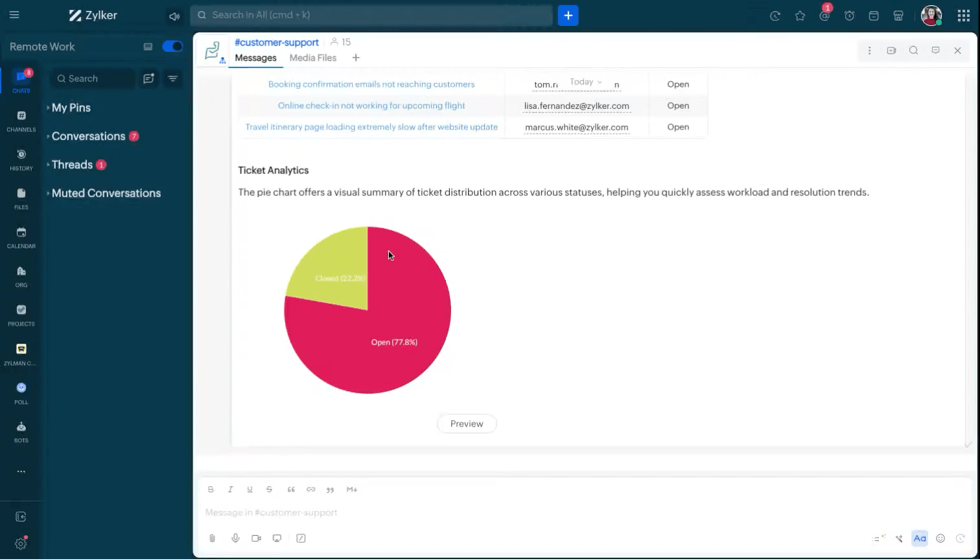The image size is (980, 559).
Task: Insert link in composer
Action: [x=311, y=490]
